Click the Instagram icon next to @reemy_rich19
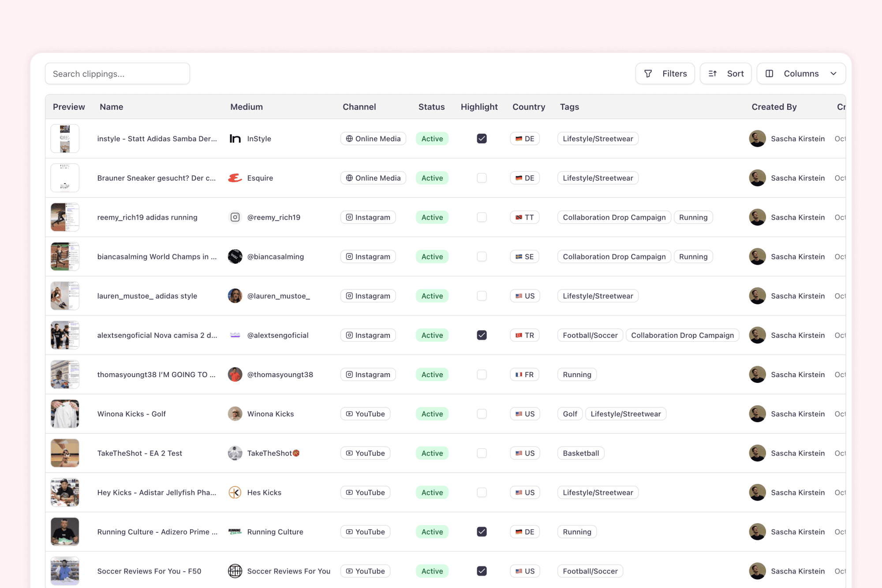 (x=235, y=217)
